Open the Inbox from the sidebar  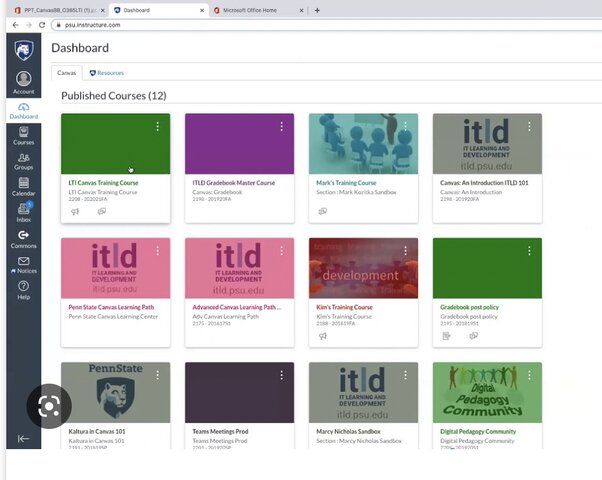pos(23,213)
